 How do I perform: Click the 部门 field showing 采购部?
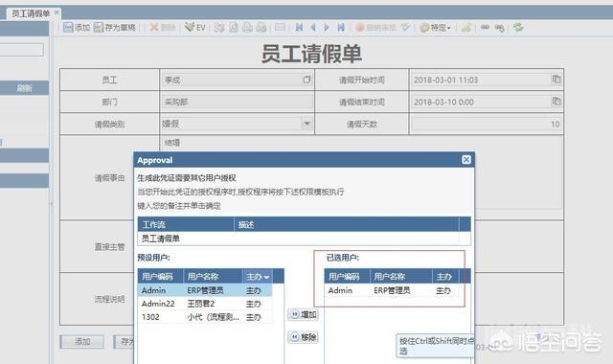pyautogui.click(x=237, y=102)
